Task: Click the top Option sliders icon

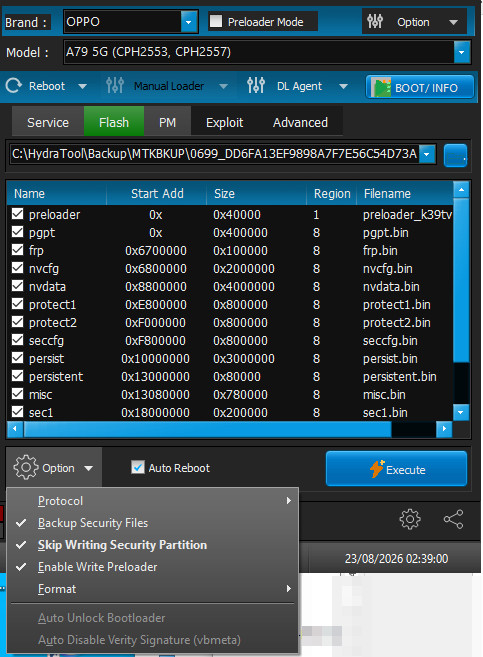Action: click(375, 21)
